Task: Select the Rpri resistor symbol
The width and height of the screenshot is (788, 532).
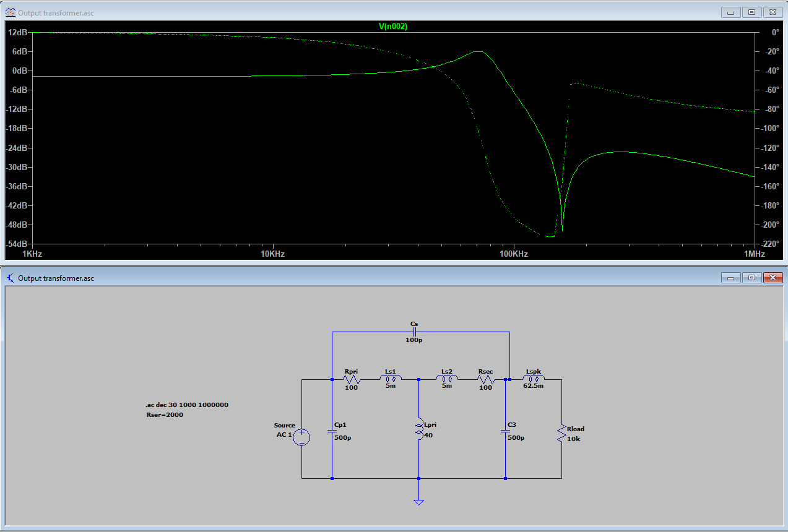Action: pyautogui.click(x=352, y=379)
